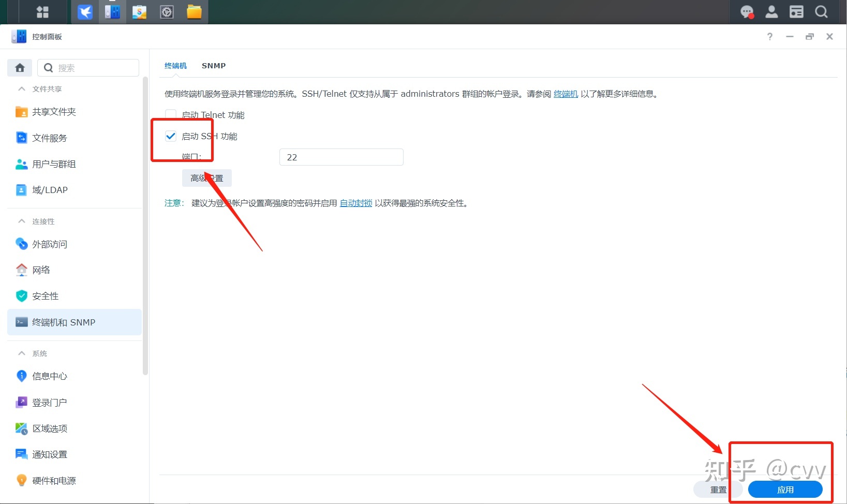Open User & Group (用户与群组) section
This screenshot has width=847, height=504.
coord(54,164)
